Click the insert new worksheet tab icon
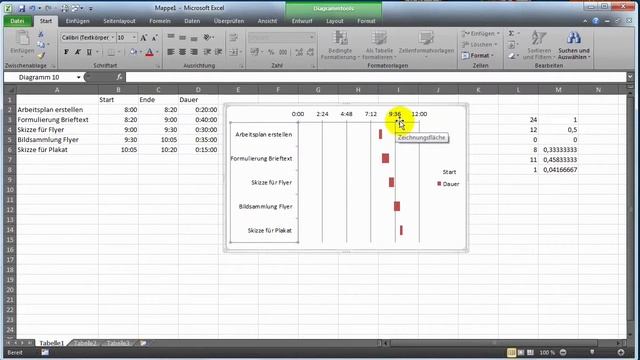The height and width of the screenshot is (360, 640). click(143, 343)
